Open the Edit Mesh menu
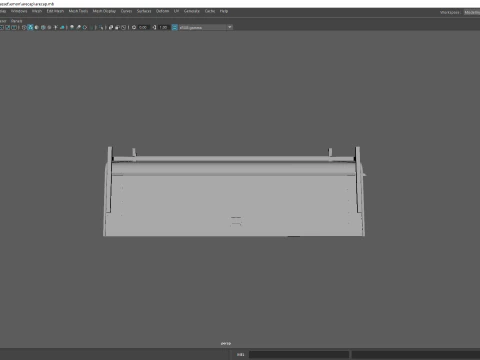Viewport: 480px width, 360px height. (x=55, y=11)
